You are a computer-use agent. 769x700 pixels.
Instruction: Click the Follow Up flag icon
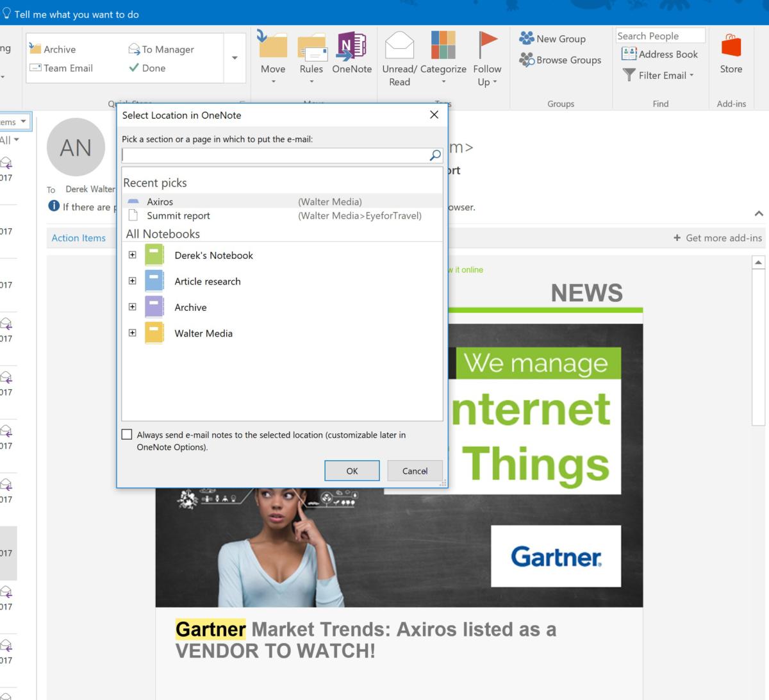[x=488, y=45]
